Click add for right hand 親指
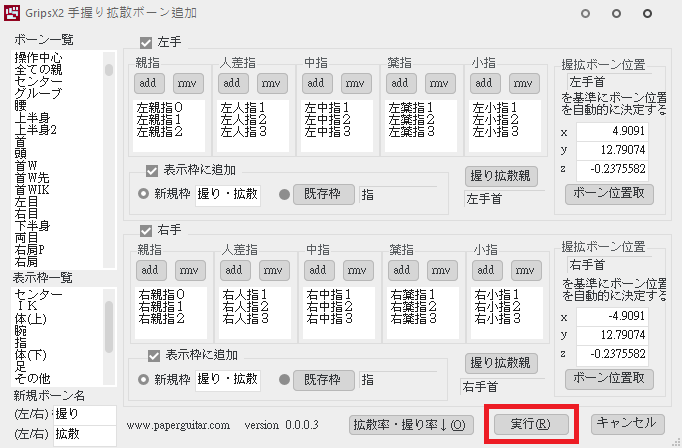The height and width of the screenshot is (448, 682). click(x=151, y=270)
